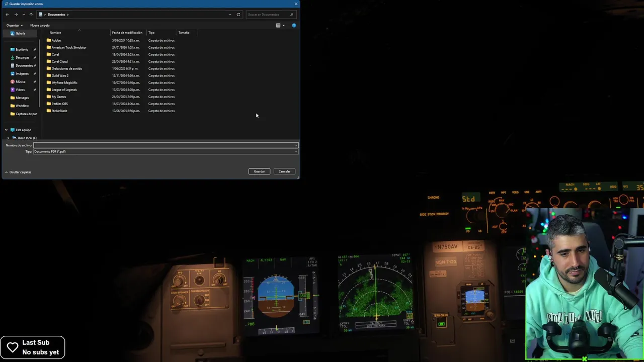Screen dimensions: 644x362
Task: Collapse folders with Ocultar carpetas
Action: (x=18, y=172)
